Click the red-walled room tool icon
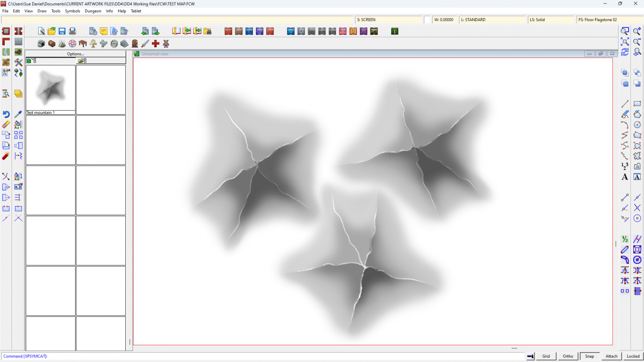The image size is (644, 362). 6,31
